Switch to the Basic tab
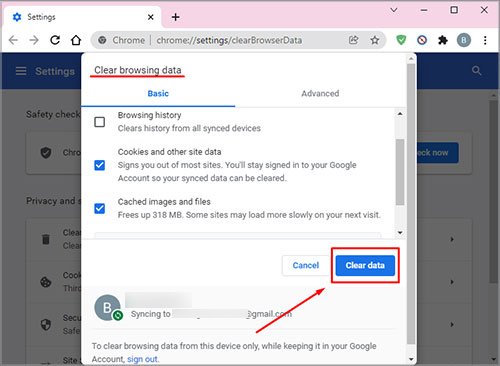Image resolution: width=500 pixels, height=366 pixels. (x=158, y=93)
